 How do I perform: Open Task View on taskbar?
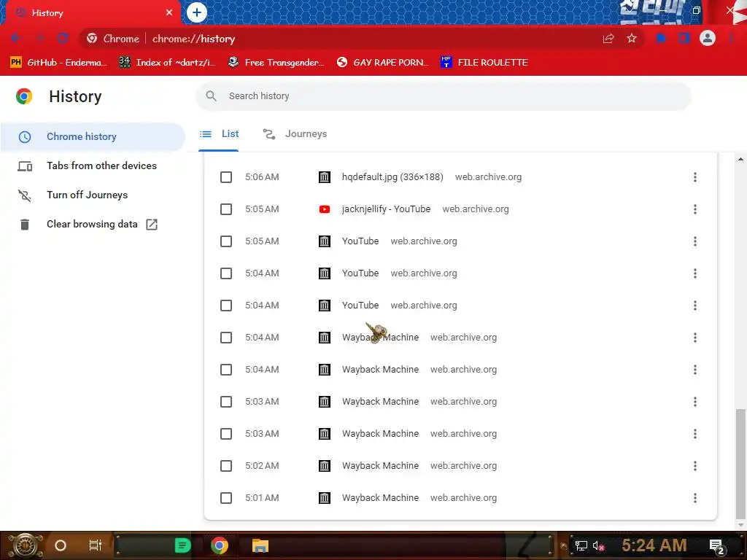pos(96,545)
